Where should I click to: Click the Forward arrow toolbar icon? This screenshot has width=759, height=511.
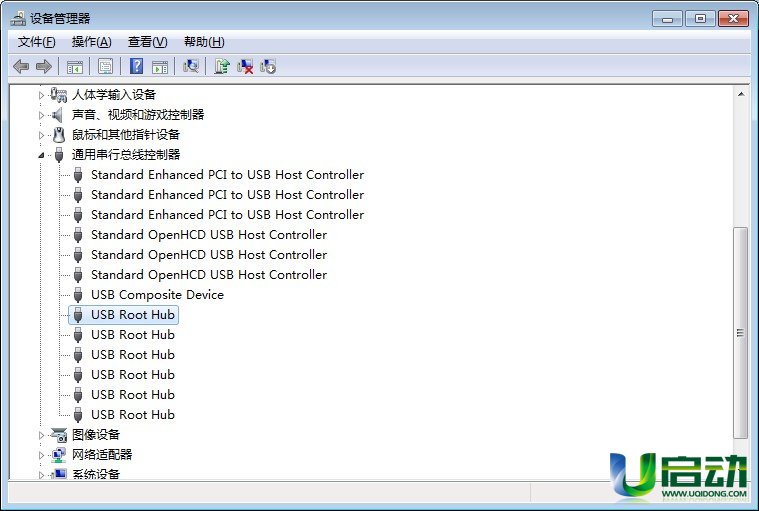[44, 66]
